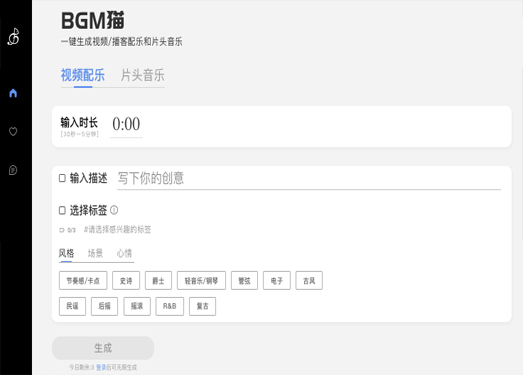Choose the 民谣 style tag
Screen dimensions: 523x375
[72, 306]
